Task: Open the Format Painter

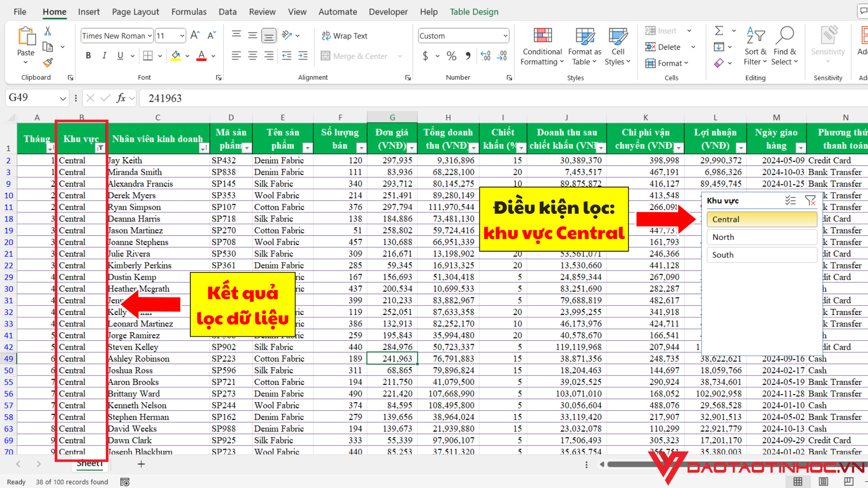Action: pos(47,63)
